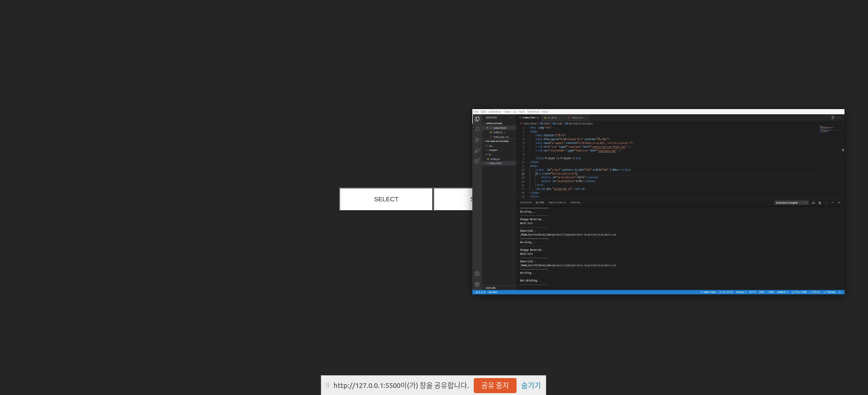Open the Search icon in VS Code activity bar

click(x=477, y=129)
